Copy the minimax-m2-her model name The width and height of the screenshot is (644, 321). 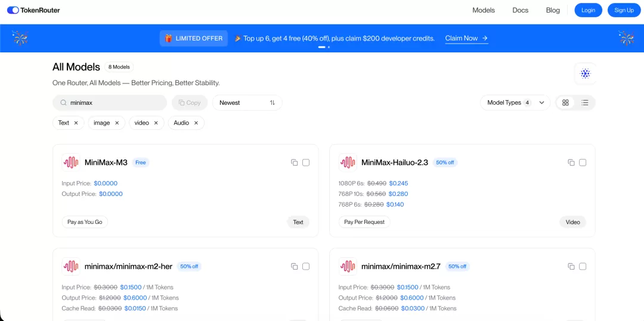point(294,266)
